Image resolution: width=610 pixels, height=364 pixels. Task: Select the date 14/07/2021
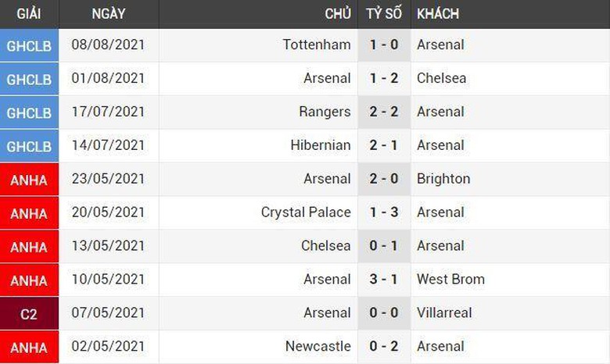tap(108, 145)
